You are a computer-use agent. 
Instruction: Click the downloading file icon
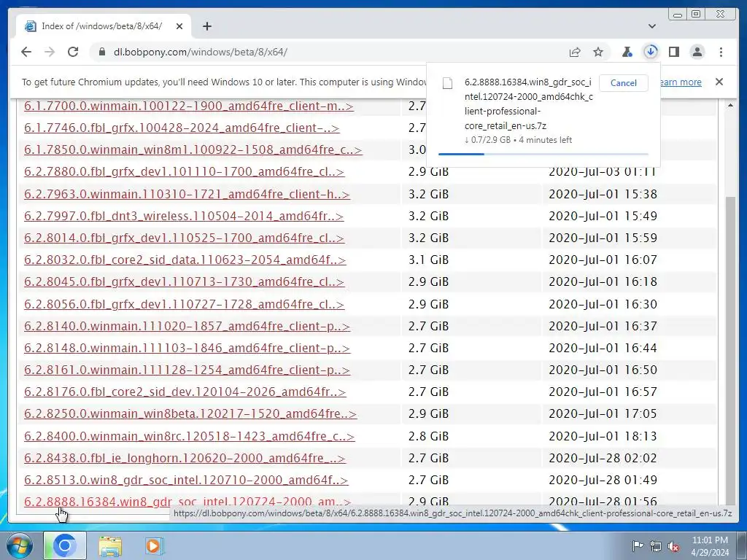point(447,83)
